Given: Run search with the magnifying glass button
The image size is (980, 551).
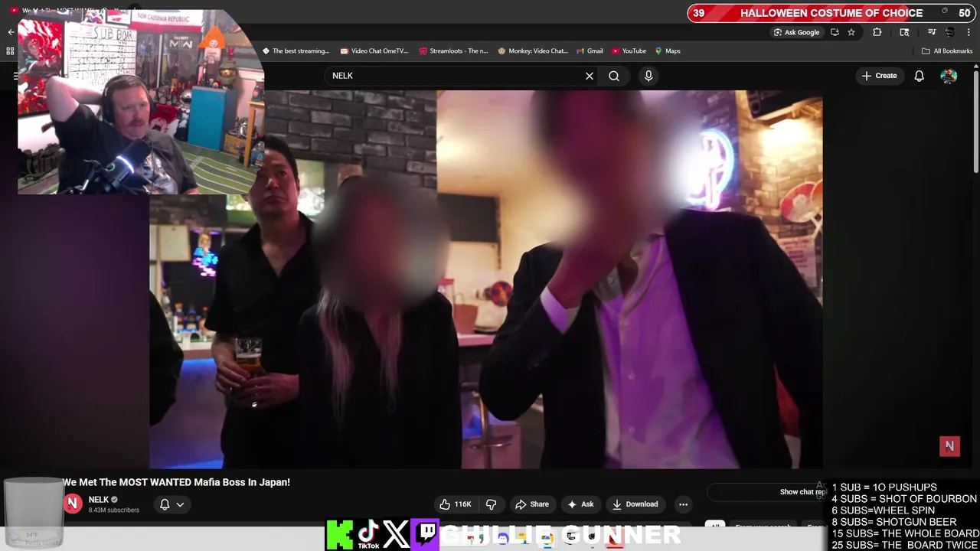Looking at the screenshot, I should 614,76.
